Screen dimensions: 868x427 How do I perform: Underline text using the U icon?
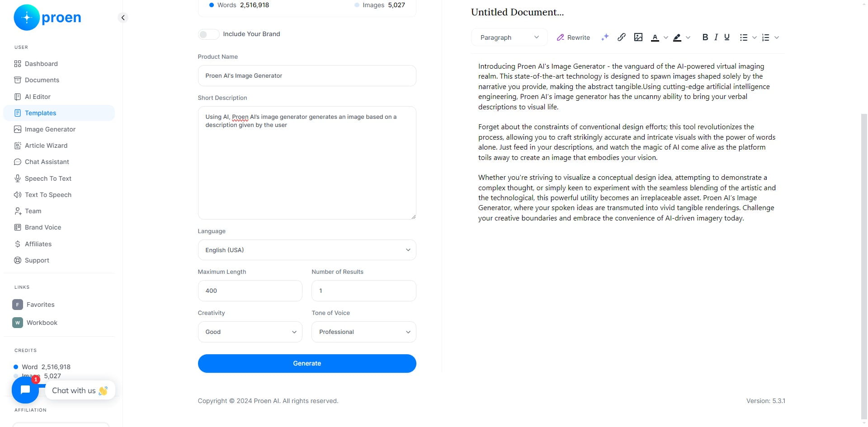pos(727,38)
